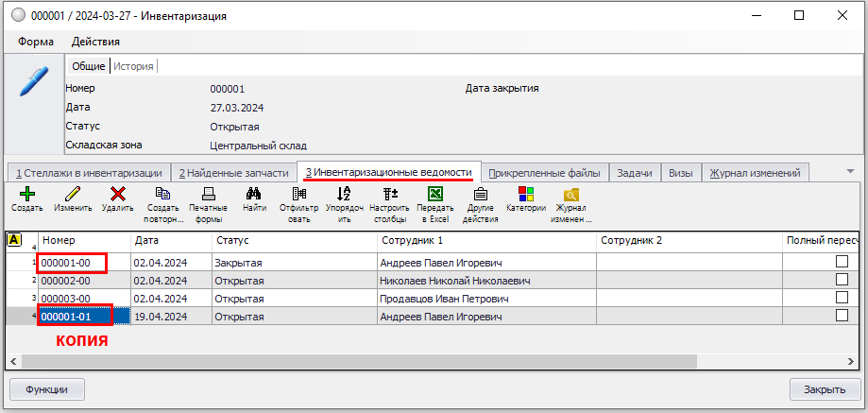The image size is (868, 413).
Task: Click Упорядочить sort icon
Action: pos(344,194)
